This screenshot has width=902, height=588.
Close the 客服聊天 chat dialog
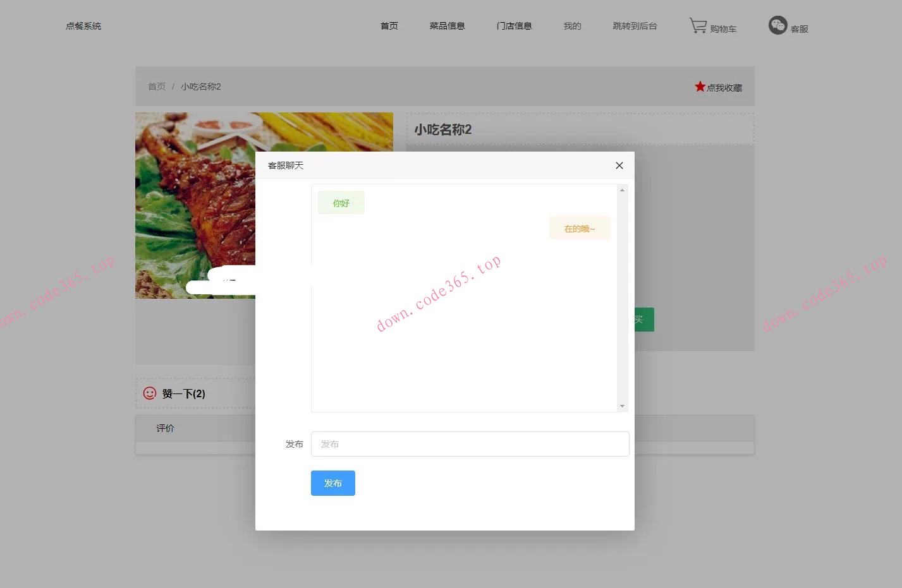click(619, 165)
